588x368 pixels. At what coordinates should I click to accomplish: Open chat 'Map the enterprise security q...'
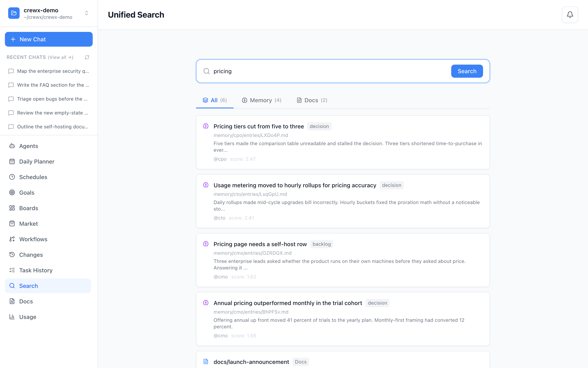click(x=49, y=71)
